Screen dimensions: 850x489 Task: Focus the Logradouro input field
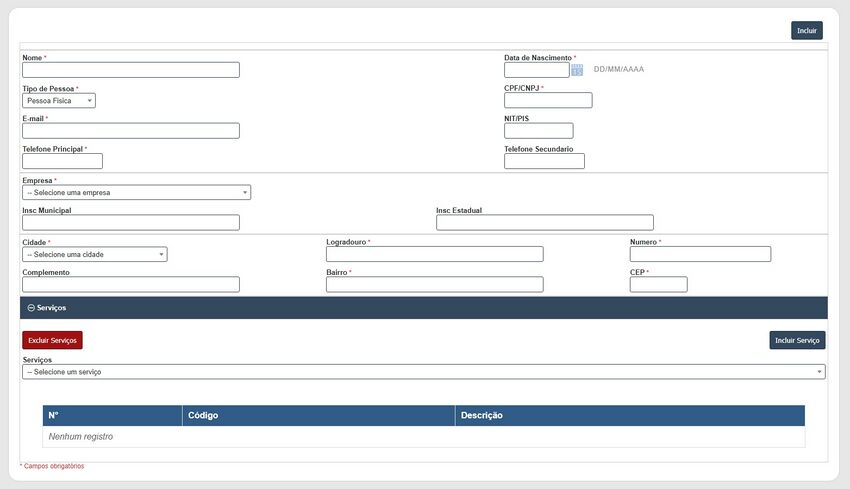tap(435, 254)
